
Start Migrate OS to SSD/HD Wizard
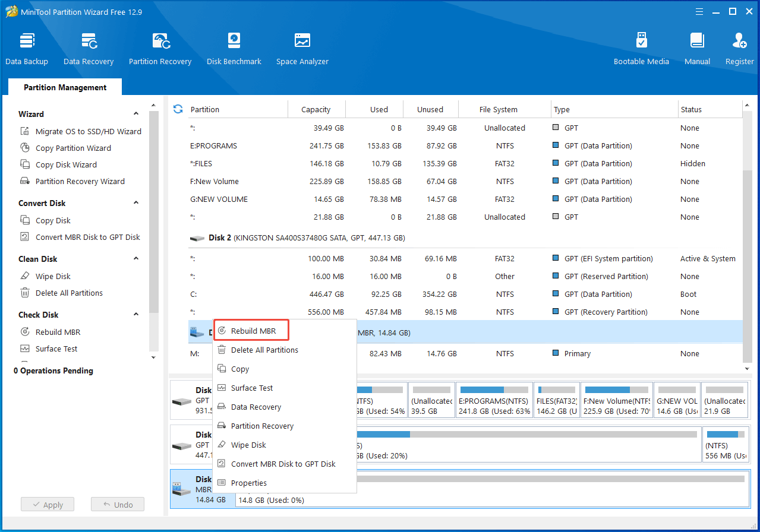point(81,131)
